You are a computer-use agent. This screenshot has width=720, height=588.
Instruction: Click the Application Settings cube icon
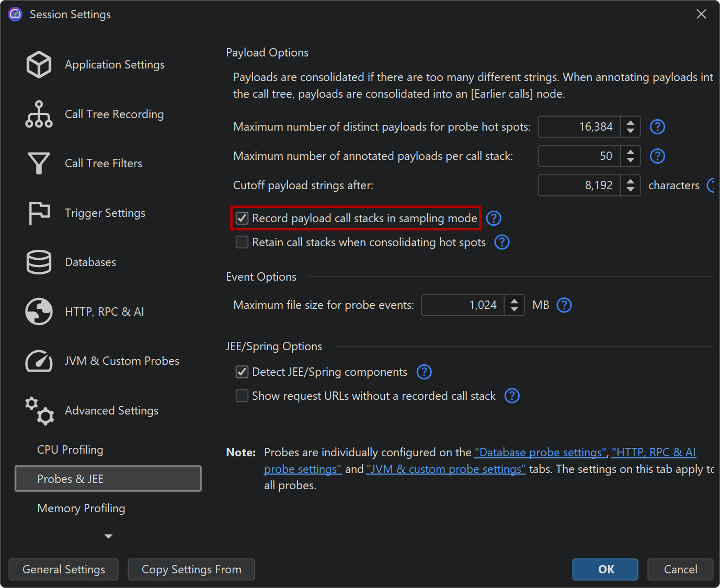[x=39, y=65]
